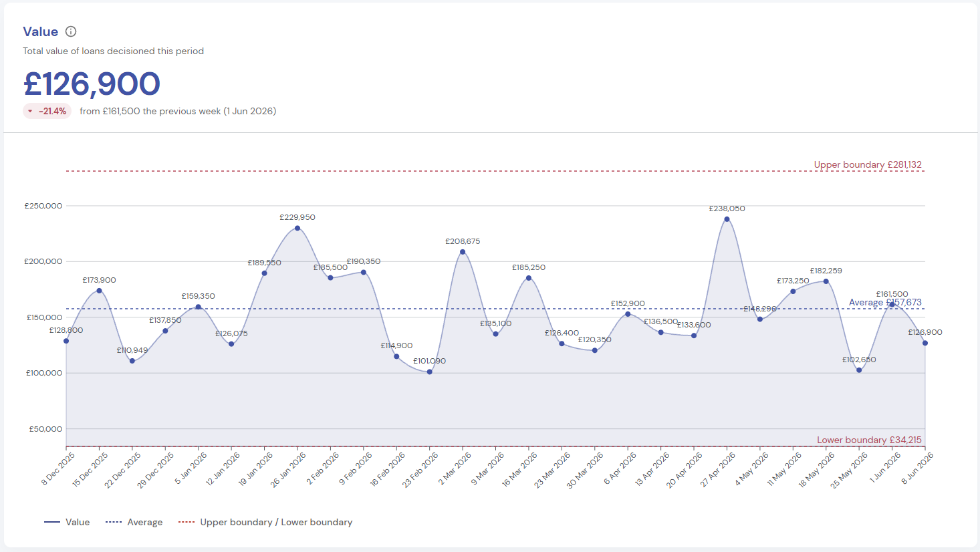This screenshot has width=980, height=552.
Task: Select the £182,259 data point
Action: pyautogui.click(x=826, y=281)
